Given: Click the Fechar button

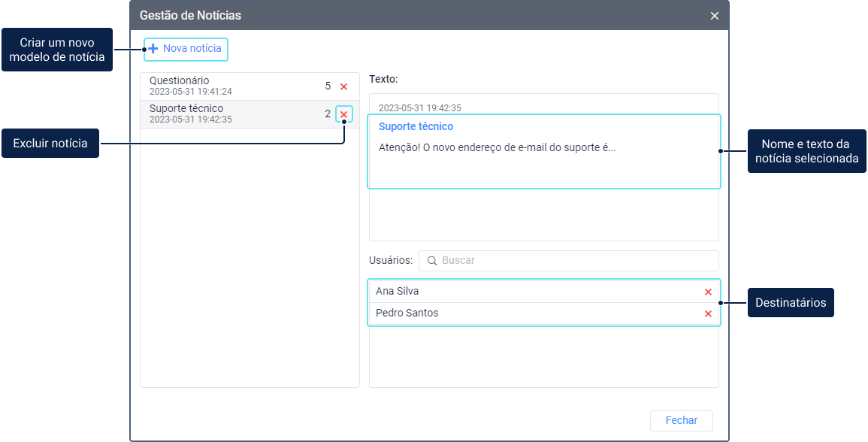Looking at the screenshot, I should [x=682, y=421].
